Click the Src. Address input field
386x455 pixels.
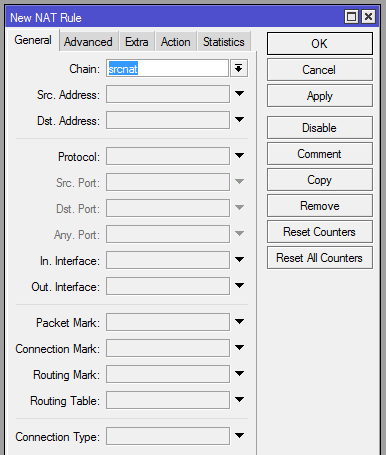(168, 94)
